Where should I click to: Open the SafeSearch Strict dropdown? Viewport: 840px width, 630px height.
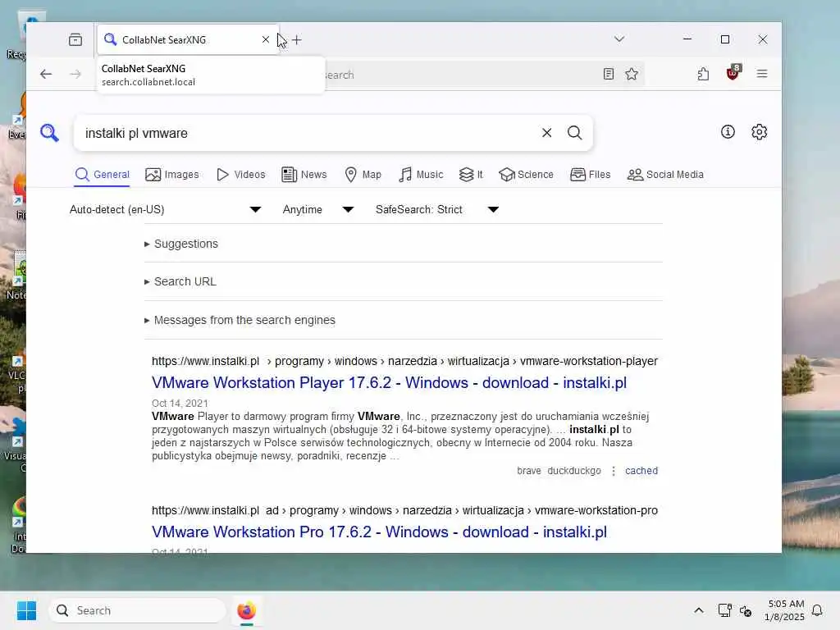point(437,209)
